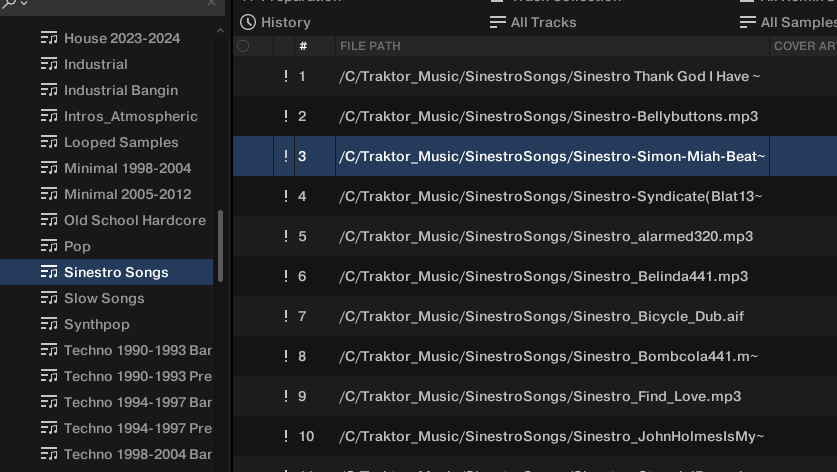Viewport: 837px width, 472px height.
Task: Click the Intros_Atmospheric playlist icon
Action: 49,116
